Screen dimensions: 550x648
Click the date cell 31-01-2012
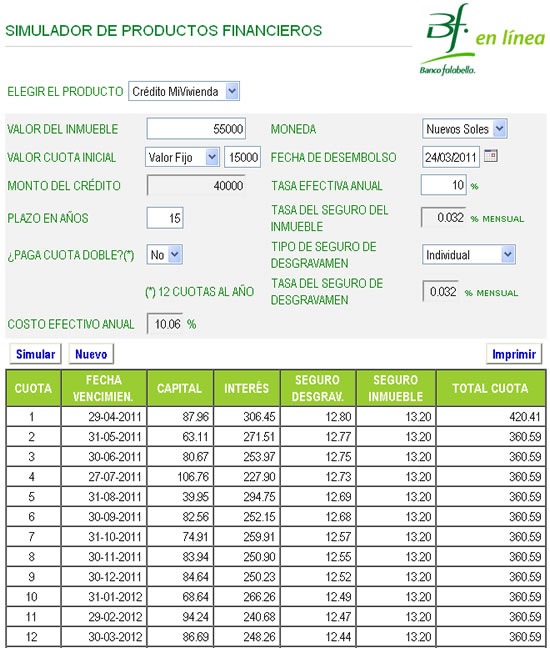[x=104, y=597]
